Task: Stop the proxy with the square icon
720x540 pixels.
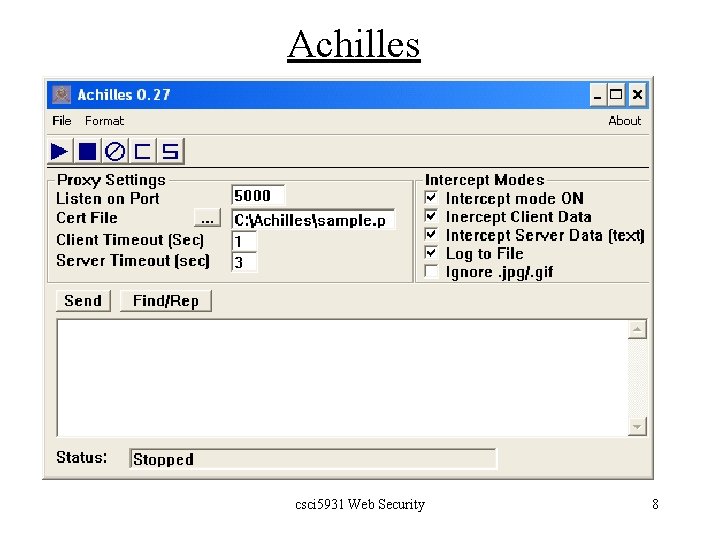Action: pos(87,151)
